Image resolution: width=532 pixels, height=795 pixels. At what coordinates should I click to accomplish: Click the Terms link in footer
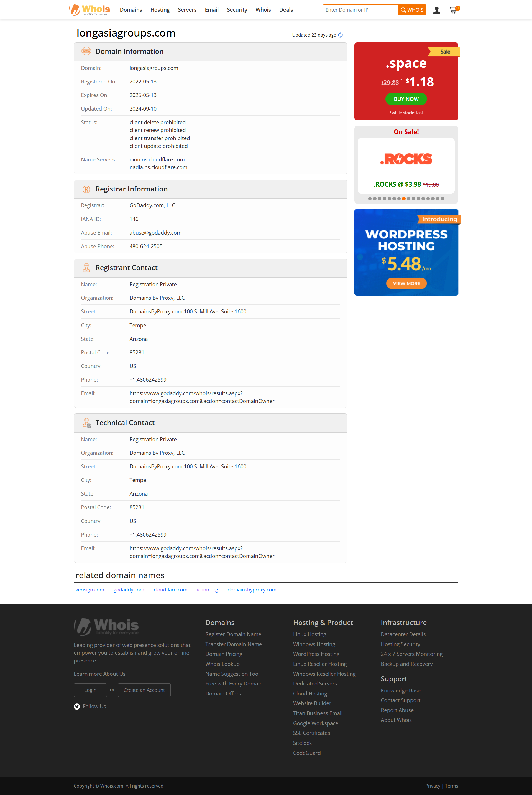[452, 786]
